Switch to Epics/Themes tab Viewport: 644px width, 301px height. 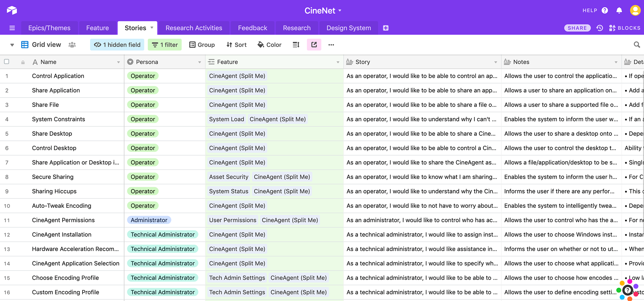pyautogui.click(x=49, y=28)
